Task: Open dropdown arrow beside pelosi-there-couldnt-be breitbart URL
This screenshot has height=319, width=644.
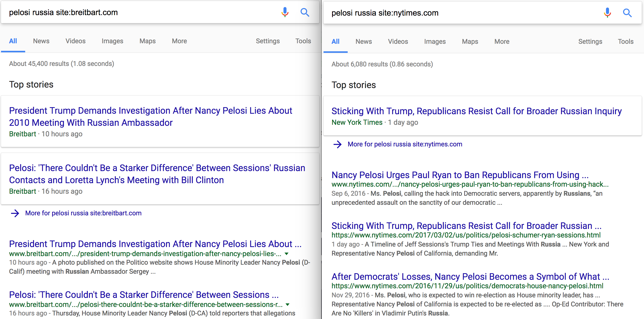Action: point(288,305)
